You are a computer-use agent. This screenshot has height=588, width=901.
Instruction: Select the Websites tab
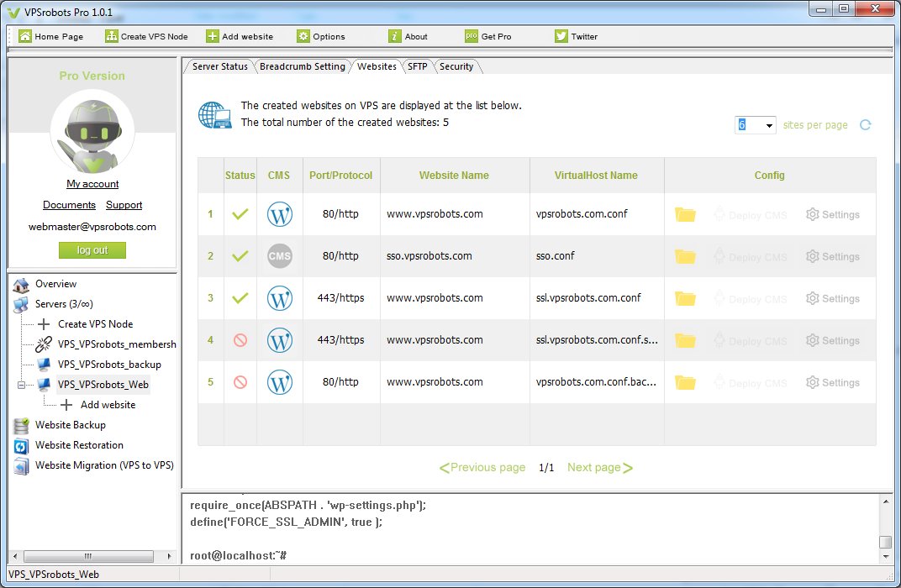(x=377, y=66)
